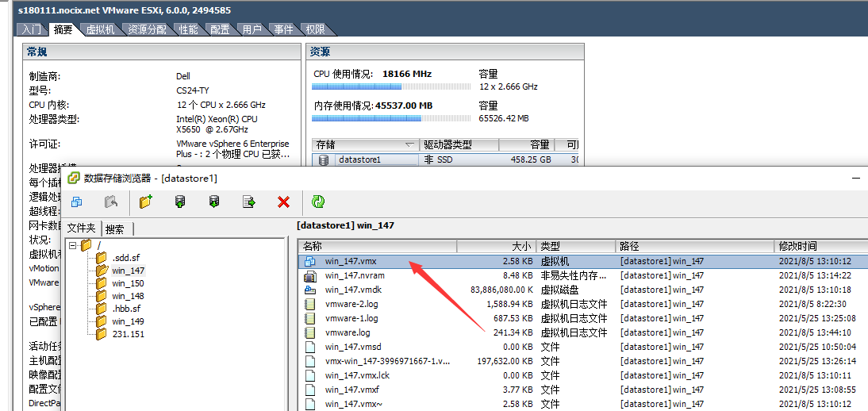Click the win_147.vmx.lck file icon

click(310, 375)
